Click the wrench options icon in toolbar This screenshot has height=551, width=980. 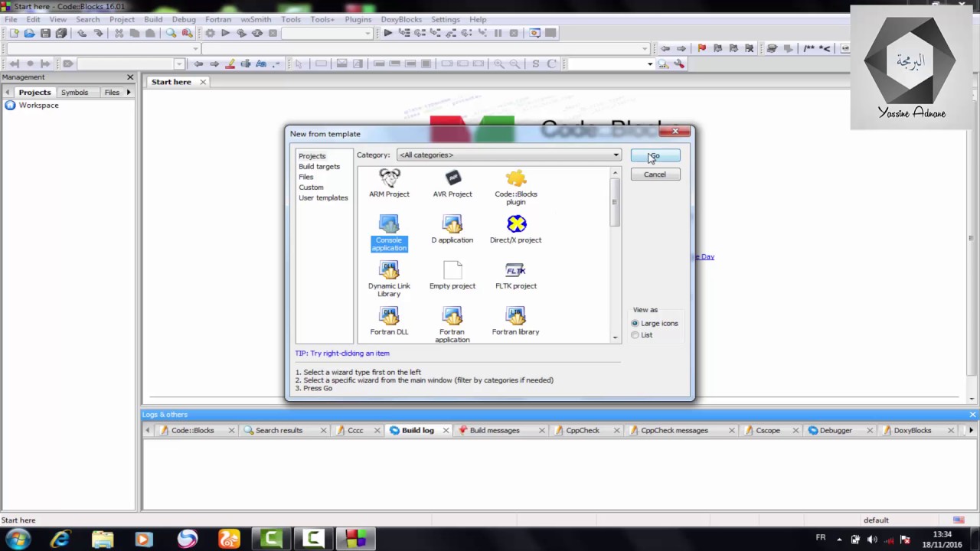click(x=678, y=64)
